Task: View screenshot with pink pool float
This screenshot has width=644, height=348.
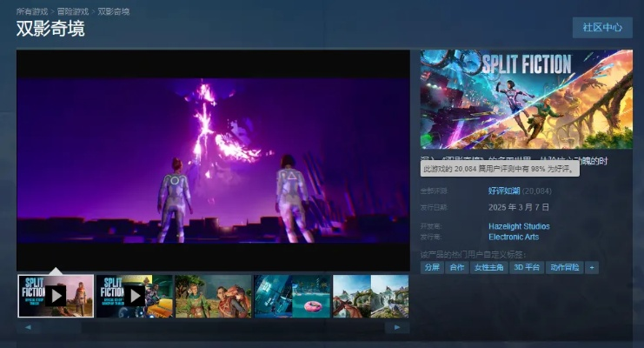Action: coord(292,296)
